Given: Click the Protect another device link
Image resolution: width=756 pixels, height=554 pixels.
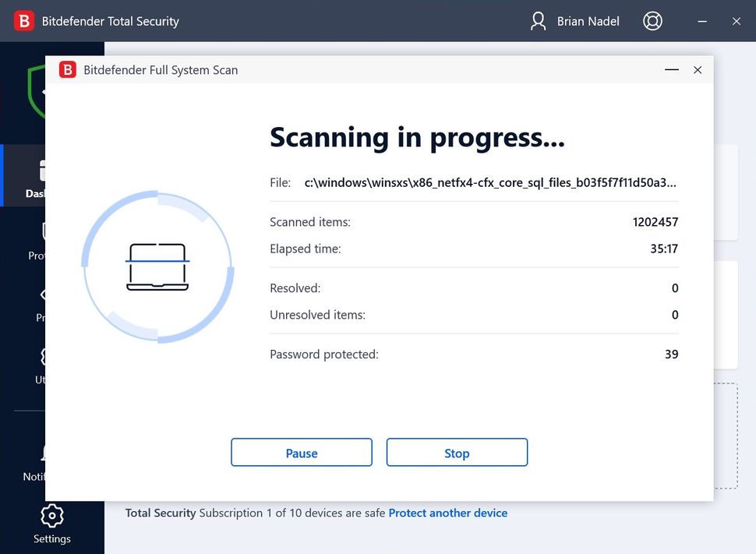Looking at the screenshot, I should pos(448,513).
